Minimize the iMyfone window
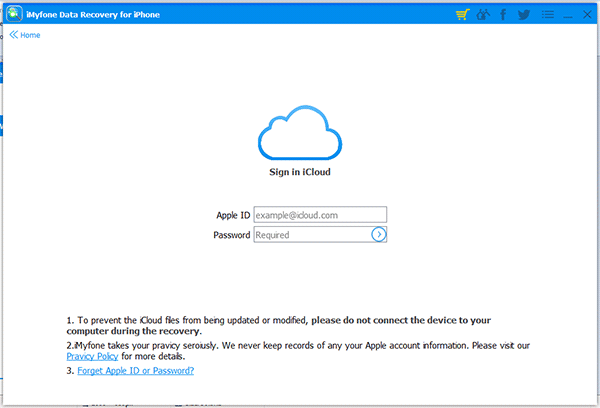Viewport: 600px width, 408px height. [568, 16]
